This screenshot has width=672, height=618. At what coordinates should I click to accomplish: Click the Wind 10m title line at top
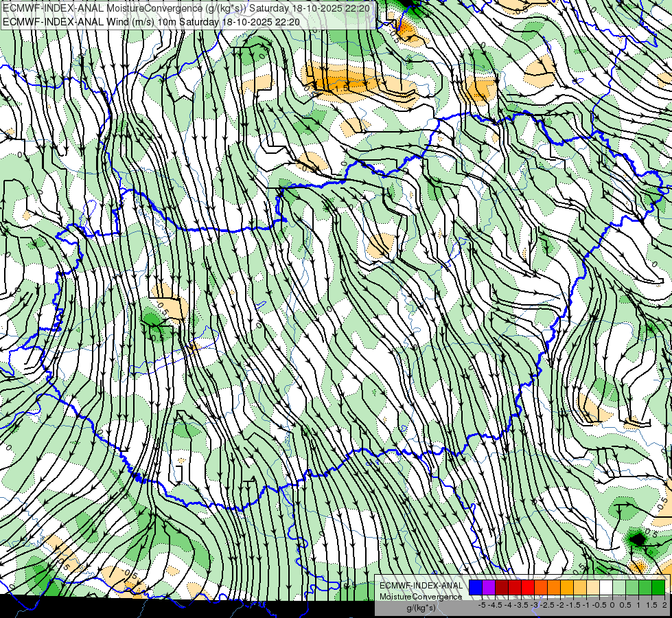[151, 22]
